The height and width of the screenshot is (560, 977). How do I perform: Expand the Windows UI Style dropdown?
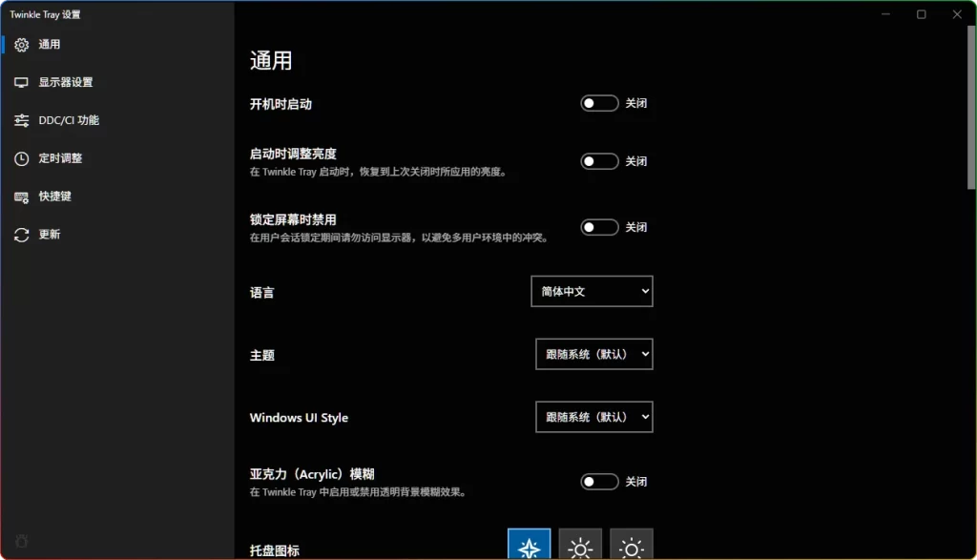tap(593, 417)
